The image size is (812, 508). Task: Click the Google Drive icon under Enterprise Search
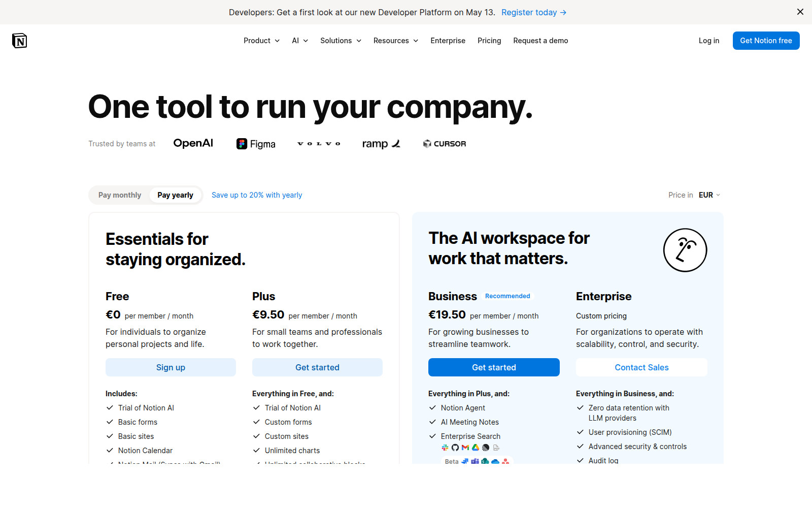(x=476, y=448)
